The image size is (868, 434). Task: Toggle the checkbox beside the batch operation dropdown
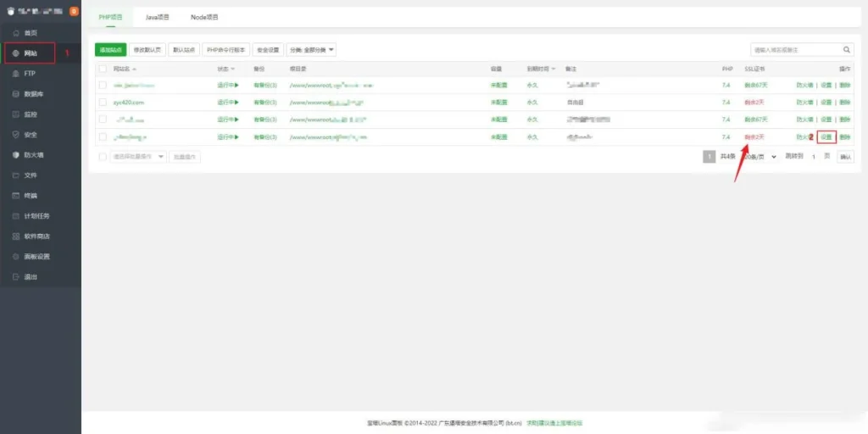point(103,157)
